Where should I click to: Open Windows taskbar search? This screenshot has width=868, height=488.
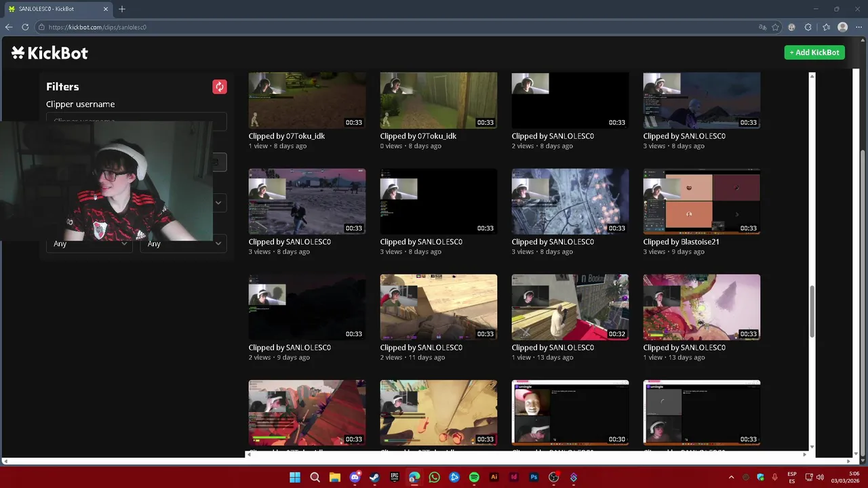tap(315, 477)
